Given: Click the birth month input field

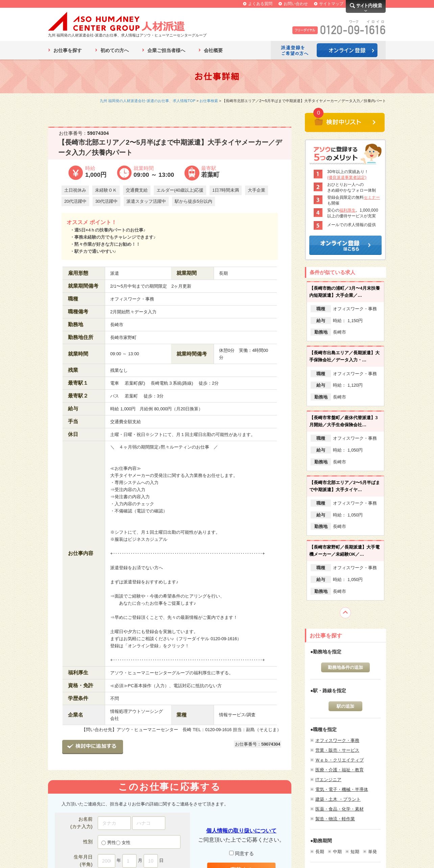Looking at the screenshot, I should (x=129, y=861).
